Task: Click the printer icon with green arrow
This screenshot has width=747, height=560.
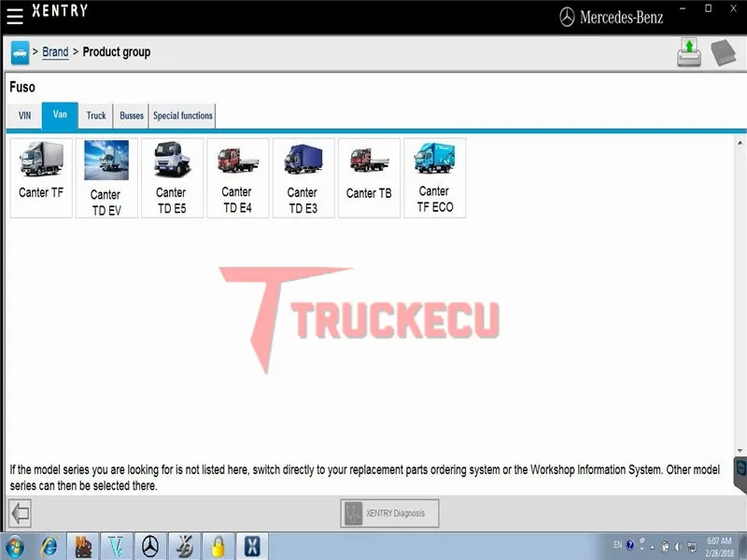Action: (x=689, y=52)
